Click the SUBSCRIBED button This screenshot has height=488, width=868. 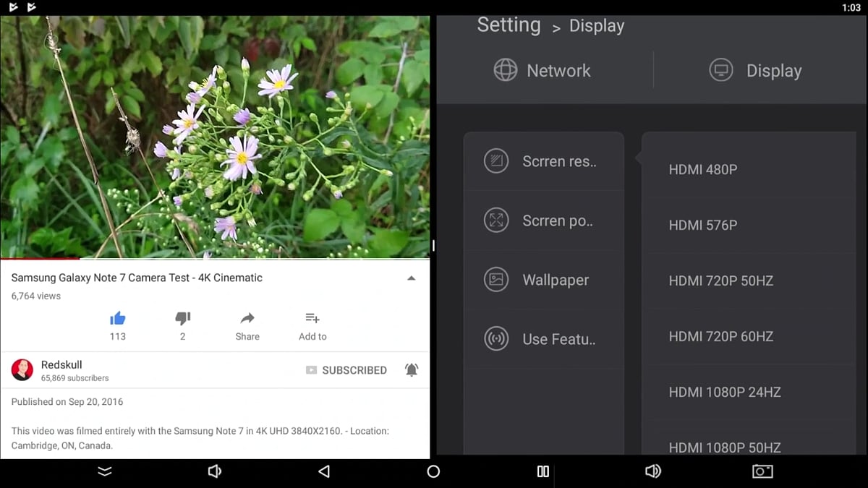tap(346, 370)
